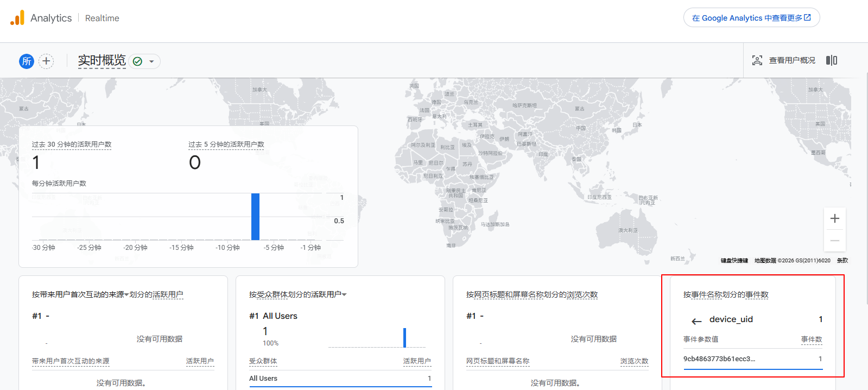The width and height of the screenshot is (868, 390).
Task: Click the 事件数 column header
Action: 812,339
